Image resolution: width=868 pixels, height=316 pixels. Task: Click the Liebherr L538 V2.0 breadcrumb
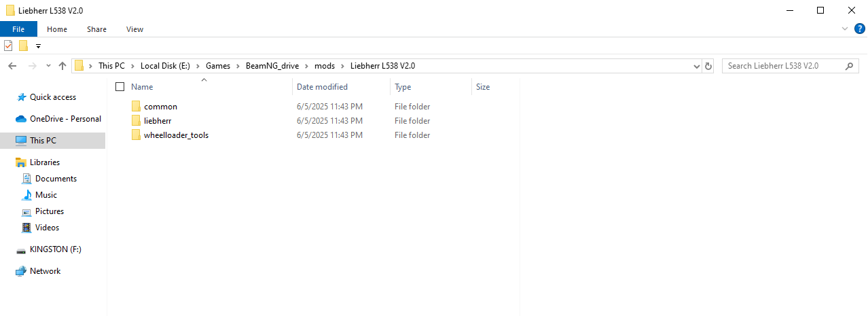pyautogui.click(x=382, y=66)
